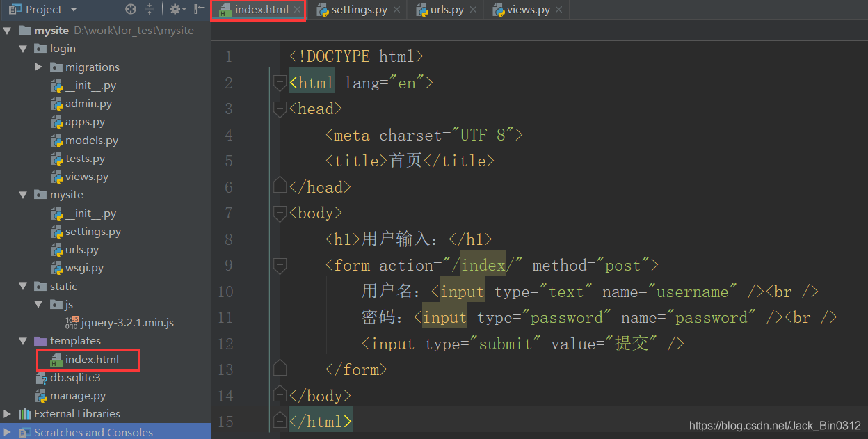Collapse the inner mysite package arrow
Screen dimensions: 868x439
click(23, 195)
